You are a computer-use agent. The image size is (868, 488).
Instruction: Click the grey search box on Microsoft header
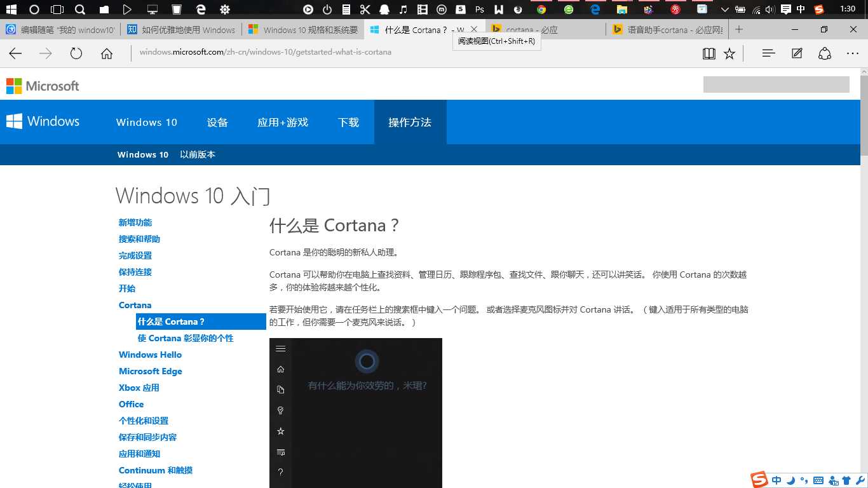(x=776, y=85)
